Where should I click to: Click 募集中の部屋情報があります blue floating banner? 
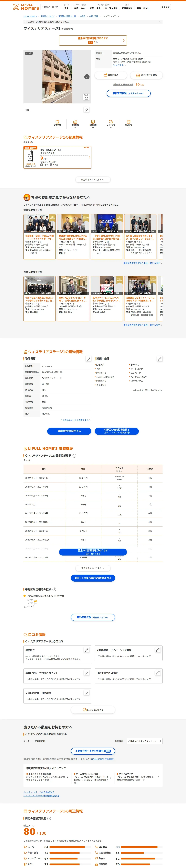point(93,552)
